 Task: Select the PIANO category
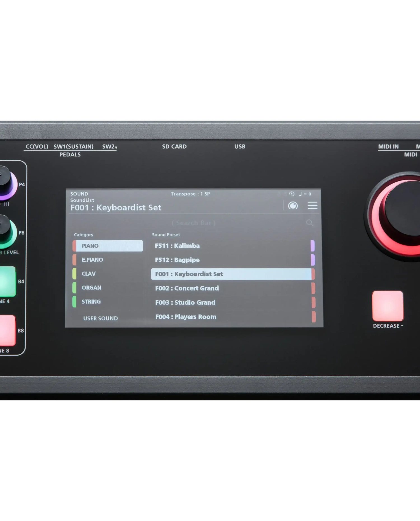pyautogui.click(x=108, y=246)
